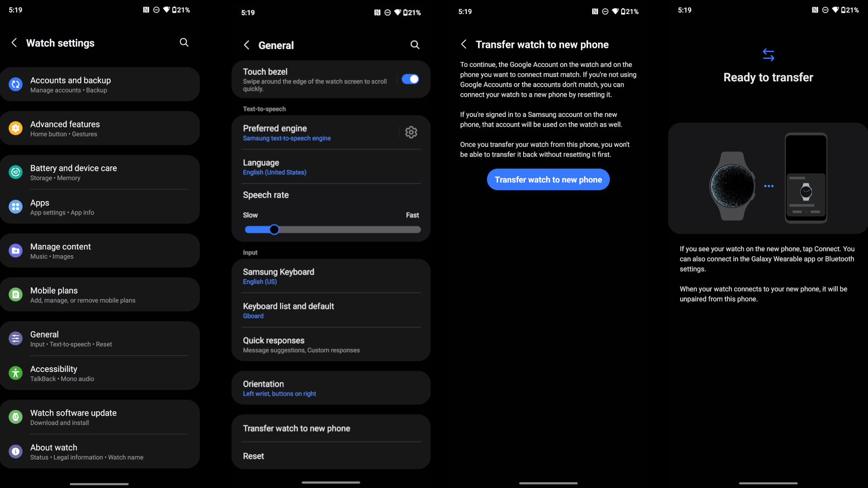Click the Watch software update icon
The width and height of the screenshot is (868, 488).
click(x=16, y=417)
